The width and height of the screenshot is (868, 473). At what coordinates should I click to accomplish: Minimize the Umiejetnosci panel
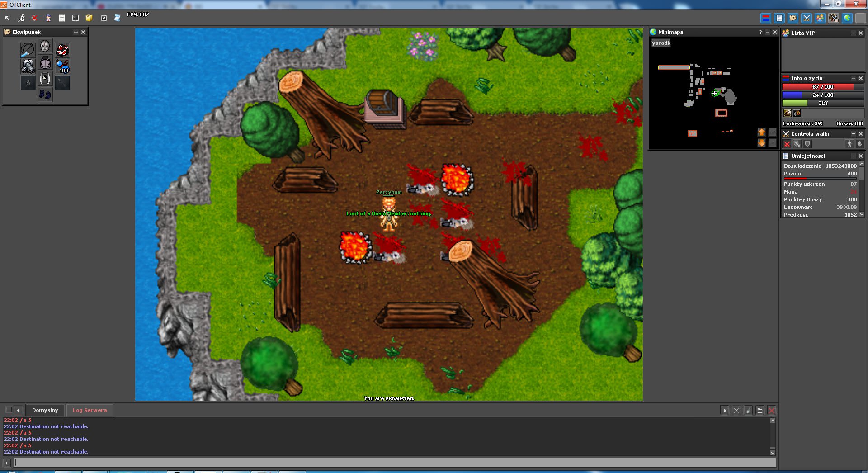click(854, 156)
